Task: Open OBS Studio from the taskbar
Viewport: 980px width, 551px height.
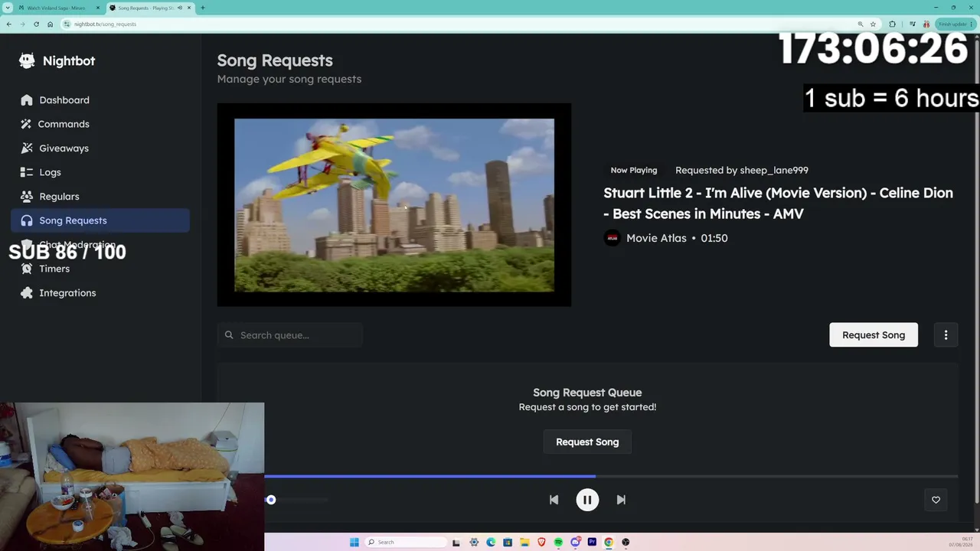Action: tap(626, 542)
